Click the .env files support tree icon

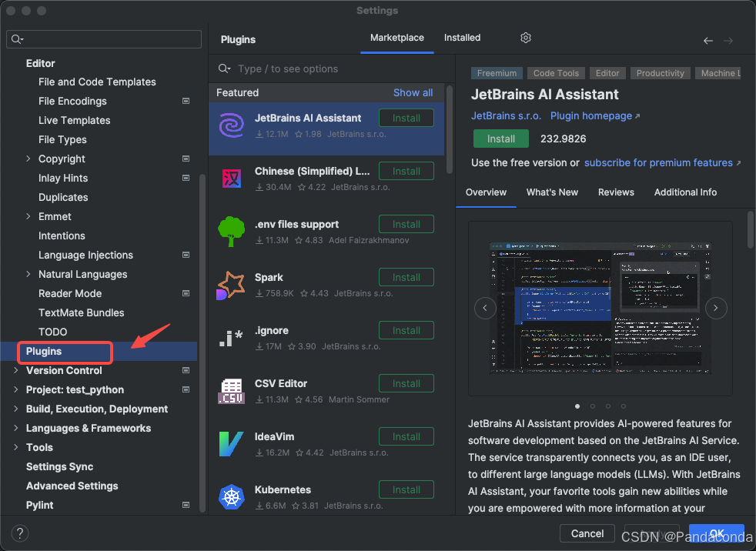click(x=232, y=232)
